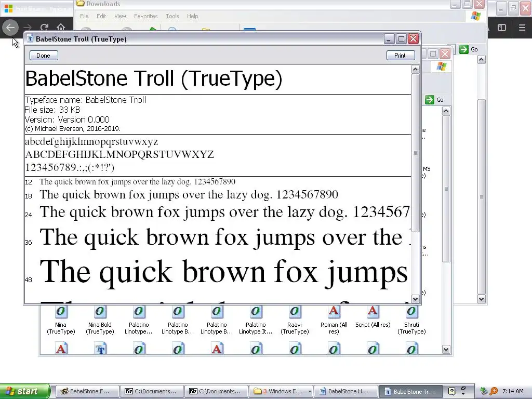Image resolution: width=532 pixels, height=399 pixels.
Task: Switch to second C:\Documents... 7-Zip taskbar item
Action: (216, 391)
